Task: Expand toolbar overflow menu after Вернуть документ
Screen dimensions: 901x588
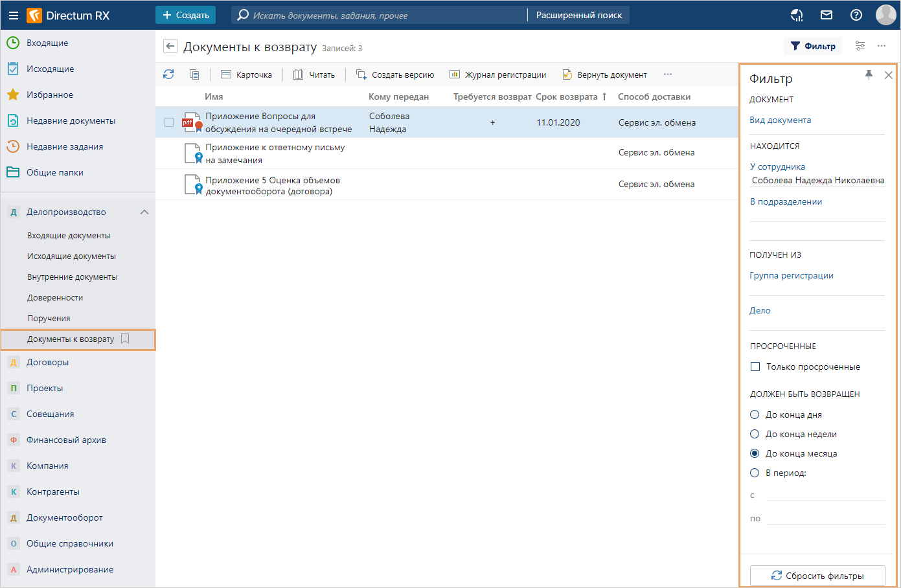Action: 668,74
